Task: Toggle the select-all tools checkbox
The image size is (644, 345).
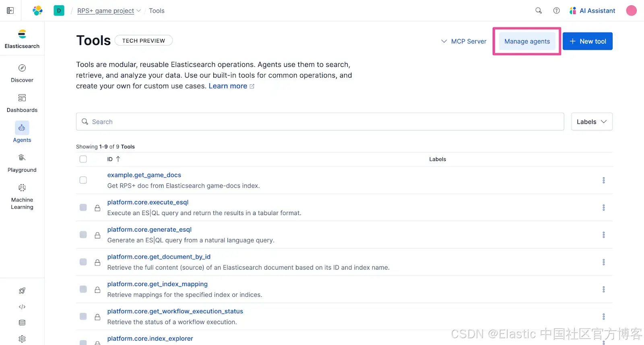Action: (x=83, y=159)
